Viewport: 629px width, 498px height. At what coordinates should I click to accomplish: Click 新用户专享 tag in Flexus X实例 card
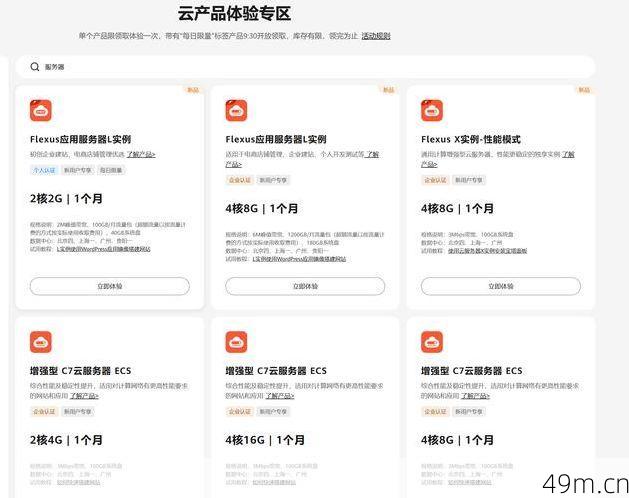469,180
